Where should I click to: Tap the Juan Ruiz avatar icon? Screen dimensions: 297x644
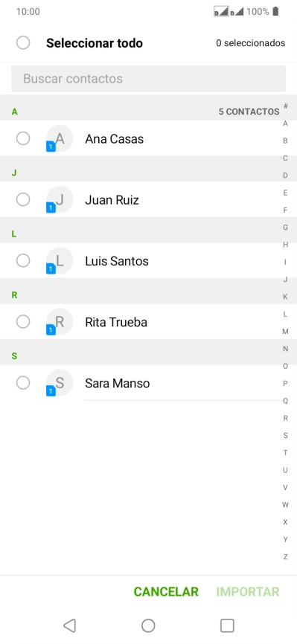tap(60, 199)
